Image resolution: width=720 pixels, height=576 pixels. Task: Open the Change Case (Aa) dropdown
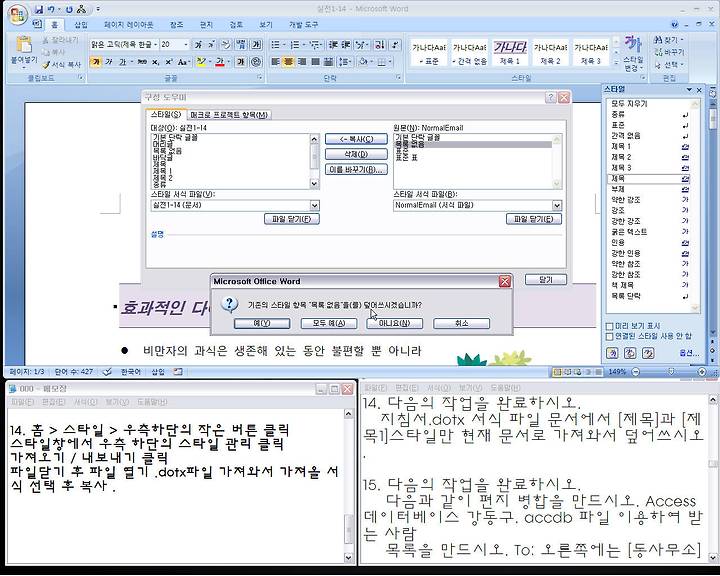coord(184,62)
